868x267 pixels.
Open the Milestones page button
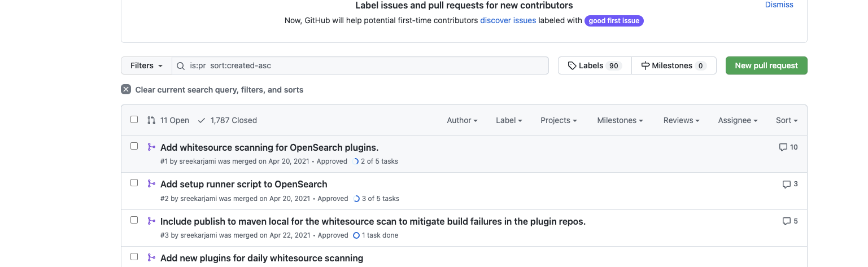tap(674, 65)
